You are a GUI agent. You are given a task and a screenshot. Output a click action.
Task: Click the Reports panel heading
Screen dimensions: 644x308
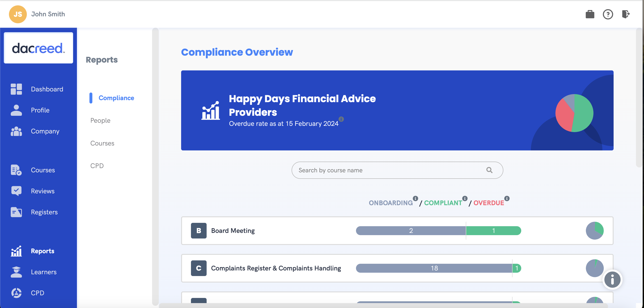click(x=102, y=60)
